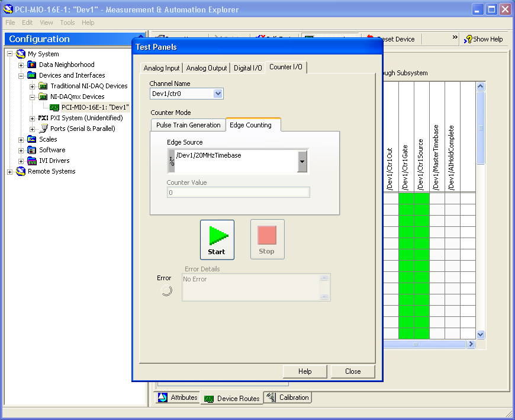Switch to the Analog Output tab

click(206, 68)
